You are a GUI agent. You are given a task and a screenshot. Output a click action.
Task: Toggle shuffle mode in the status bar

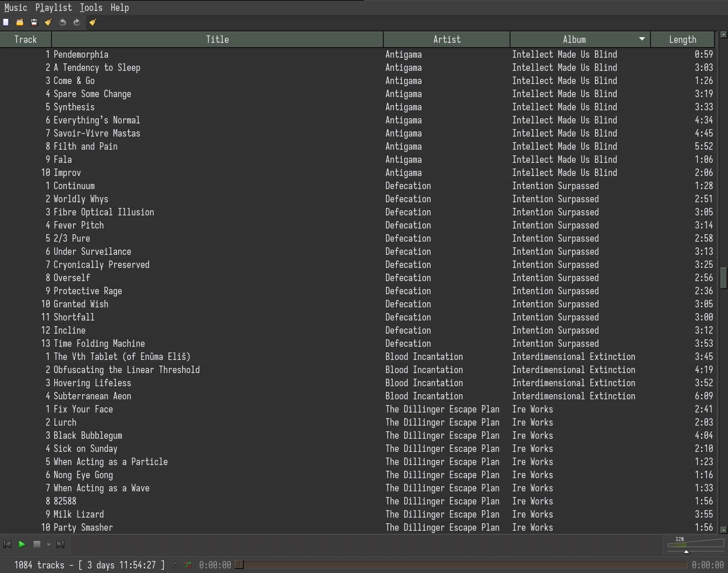tap(187, 565)
